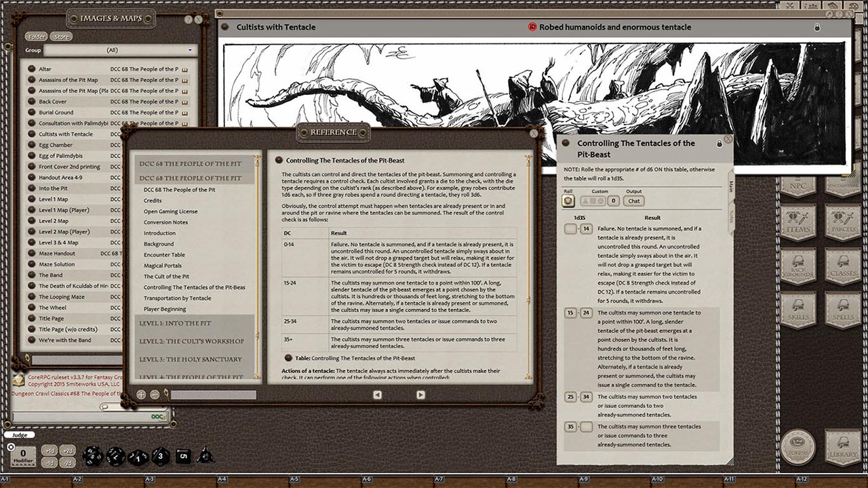Open the Tokens bag icon
Image resolution: width=868 pixels, height=488 pixels.
(799, 447)
